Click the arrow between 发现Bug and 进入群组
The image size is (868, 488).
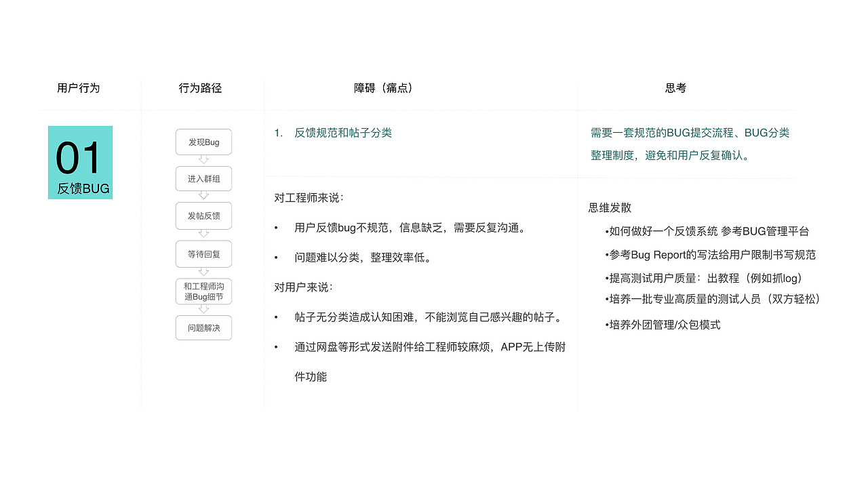[203, 160]
